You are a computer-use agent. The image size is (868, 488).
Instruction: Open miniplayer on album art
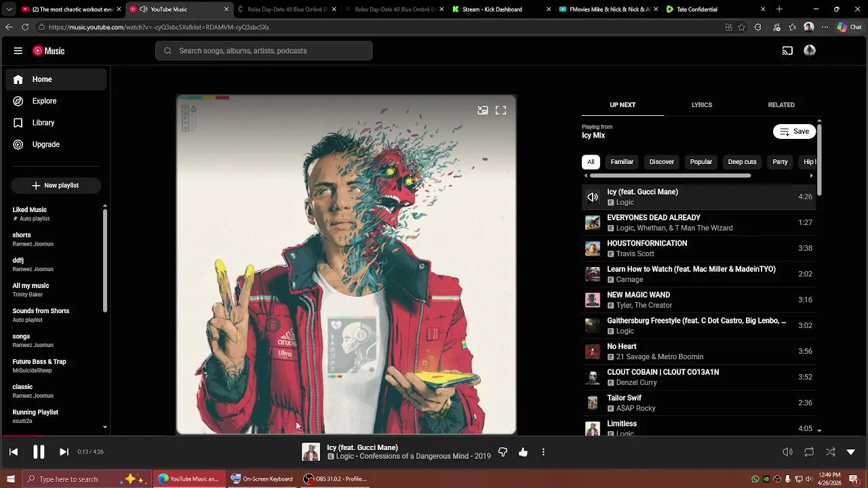(x=483, y=110)
